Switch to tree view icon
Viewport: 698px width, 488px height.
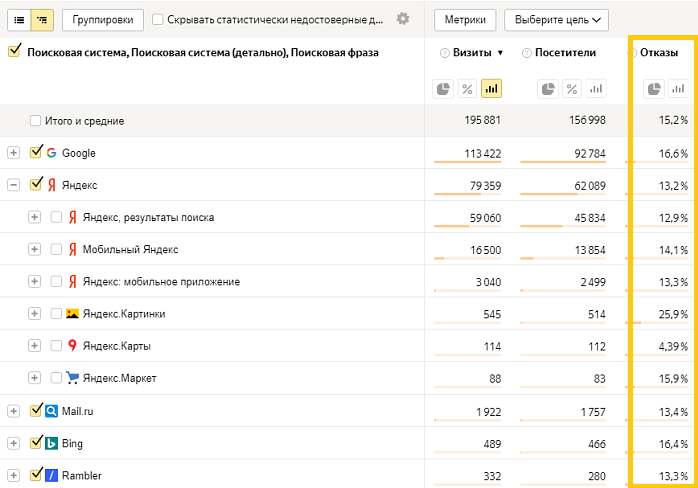pyautogui.click(x=42, y=20)
